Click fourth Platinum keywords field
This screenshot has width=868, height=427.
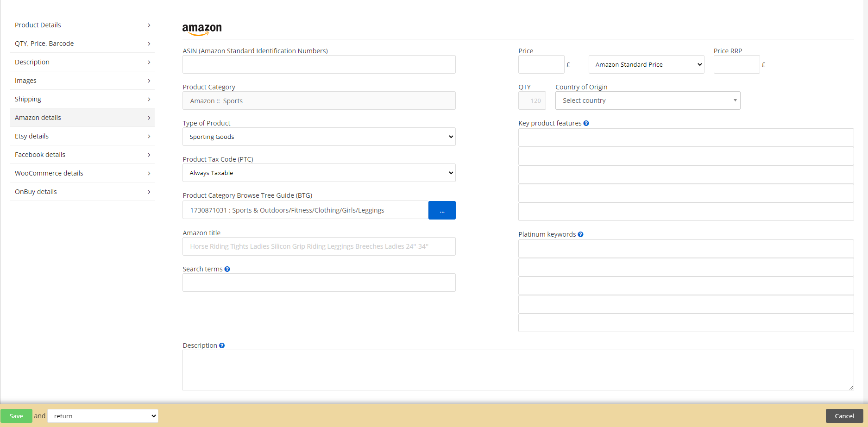[686, 304]
